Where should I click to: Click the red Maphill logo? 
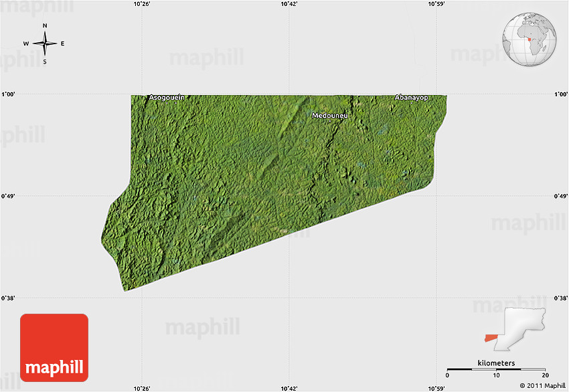coord(54,347)
